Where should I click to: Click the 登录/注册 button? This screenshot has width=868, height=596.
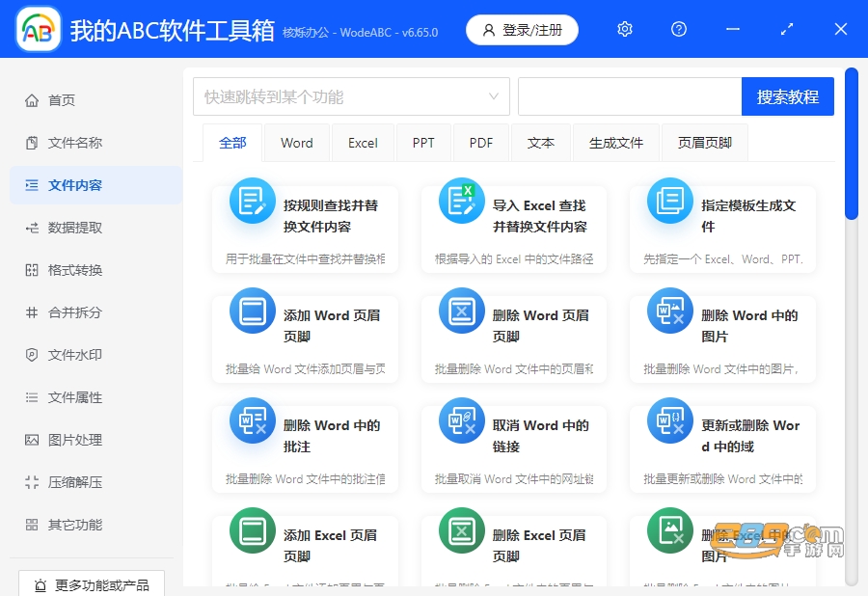click(522, 30)
